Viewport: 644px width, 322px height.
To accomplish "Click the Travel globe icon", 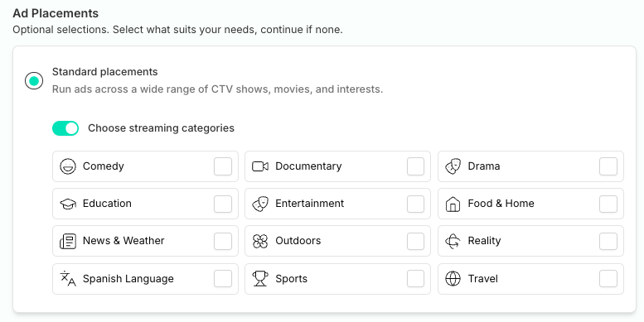I will 453,278.
